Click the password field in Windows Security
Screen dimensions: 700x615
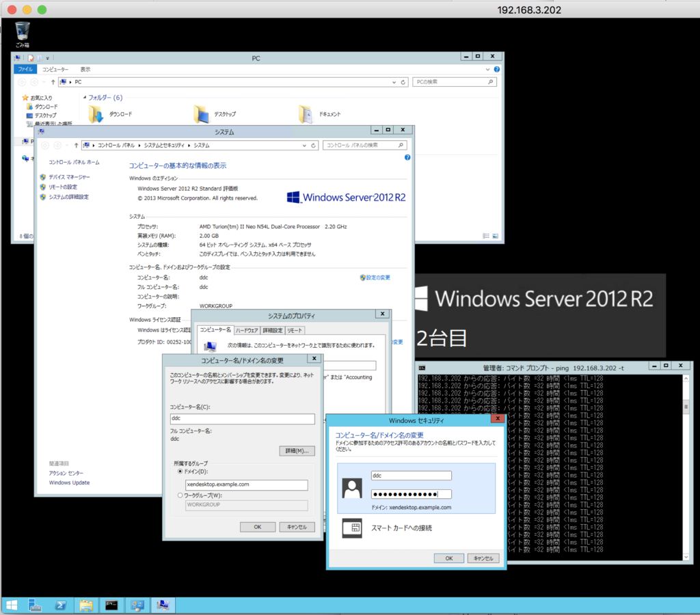[411, 494]
